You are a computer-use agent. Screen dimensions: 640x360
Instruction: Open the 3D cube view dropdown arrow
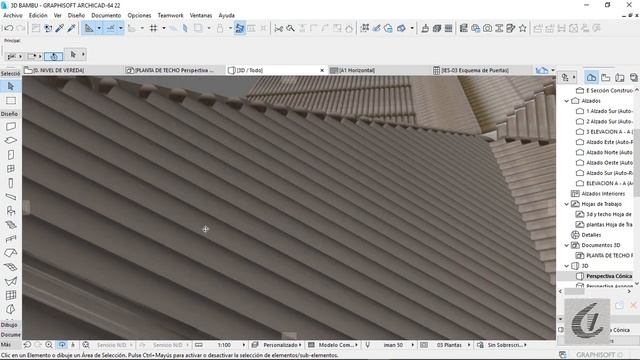point(412,28)
